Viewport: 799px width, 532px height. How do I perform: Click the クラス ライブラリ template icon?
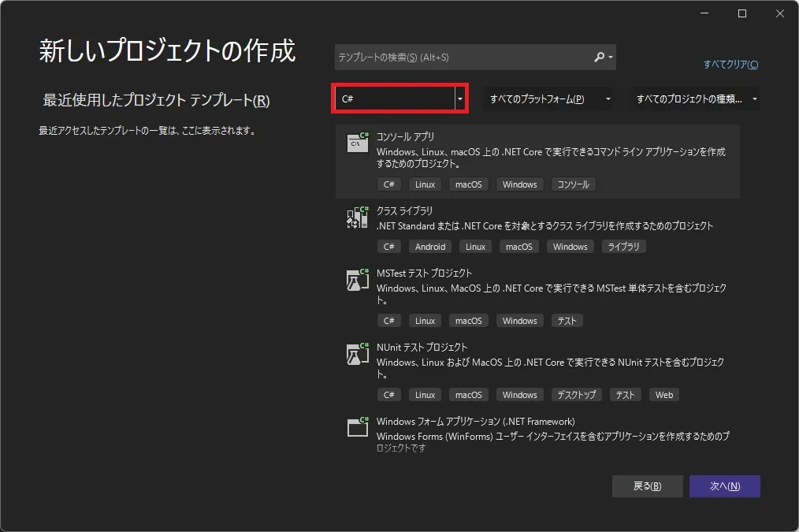click(x=357, y=218)
